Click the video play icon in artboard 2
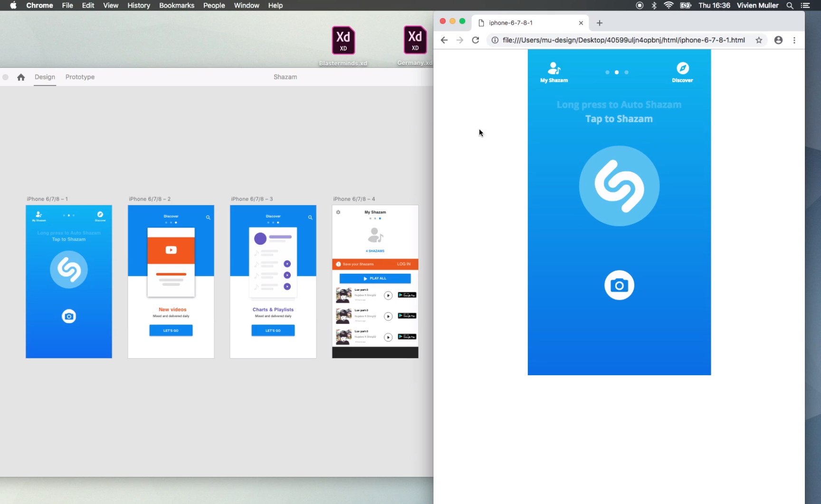Image resolution: width=821 pixels, height=504 pixels. [171, 250]
